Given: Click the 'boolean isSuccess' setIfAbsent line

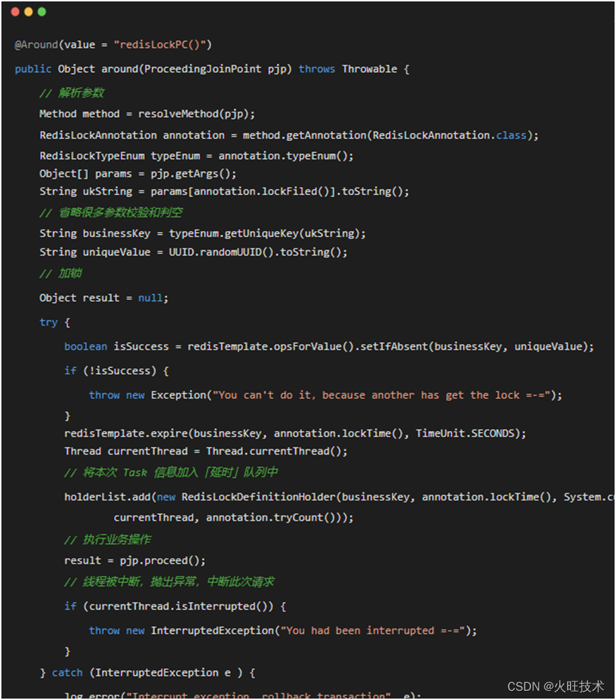Looking at the screenshot, I should [329, 347].
